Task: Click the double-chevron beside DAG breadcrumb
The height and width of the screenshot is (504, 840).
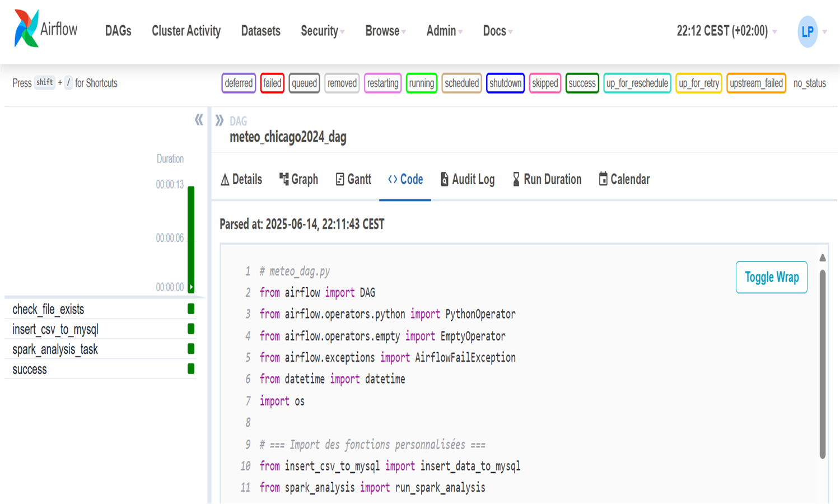Action: (x=220, y=120)
